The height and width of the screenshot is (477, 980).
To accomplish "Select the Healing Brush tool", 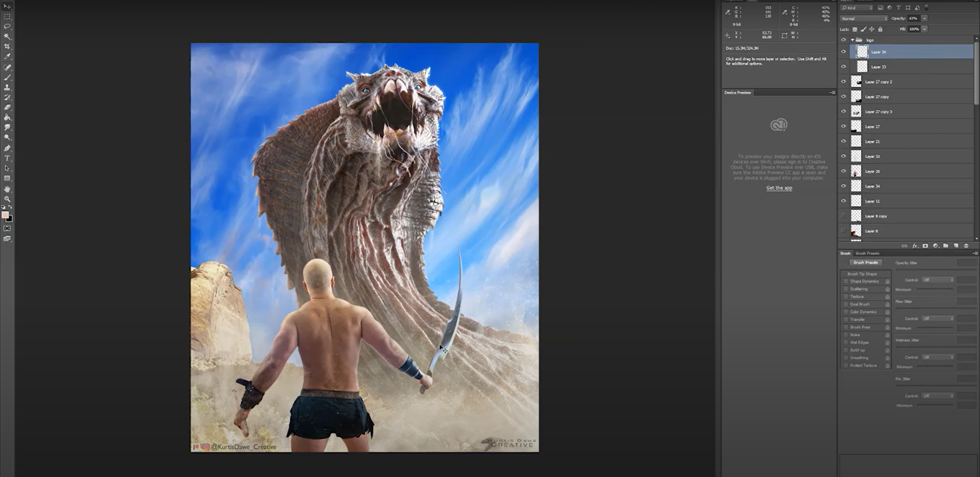I will (7, 67).
